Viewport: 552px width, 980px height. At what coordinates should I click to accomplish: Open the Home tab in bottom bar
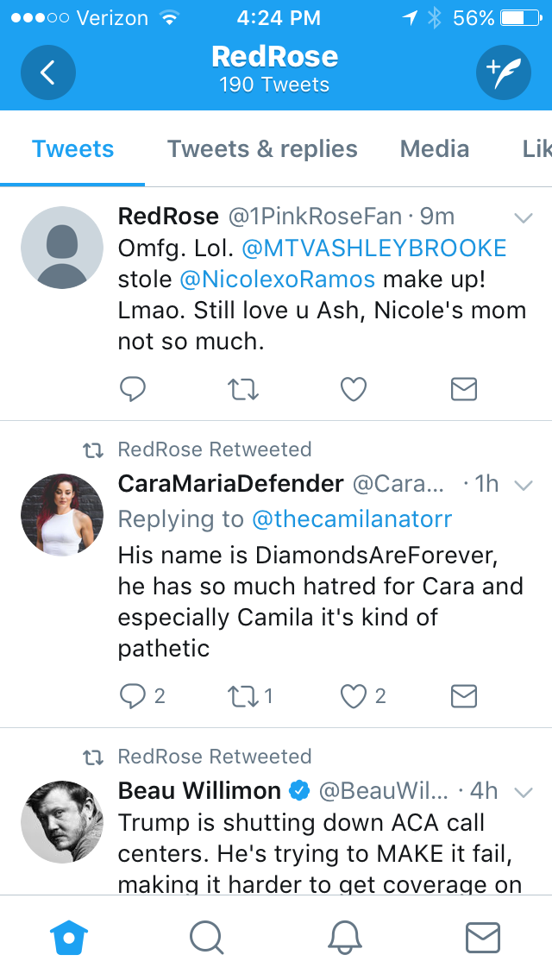[x=69, y=938]
